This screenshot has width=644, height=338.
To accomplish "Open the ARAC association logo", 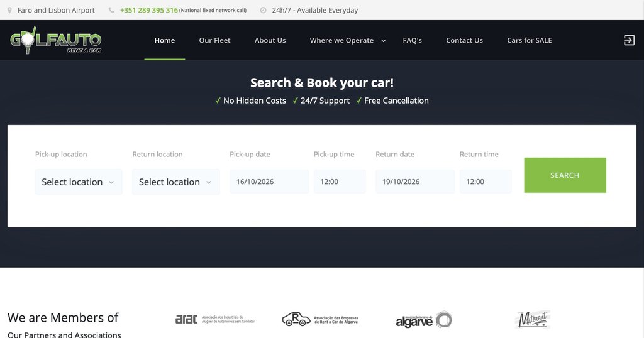I will [215, 319].
